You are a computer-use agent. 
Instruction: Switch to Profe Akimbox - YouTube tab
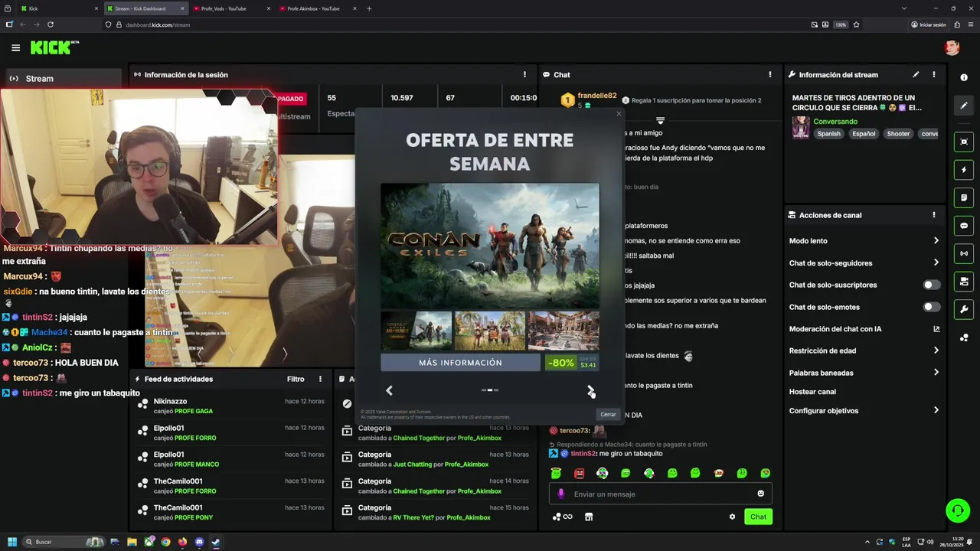click(317, 8)
